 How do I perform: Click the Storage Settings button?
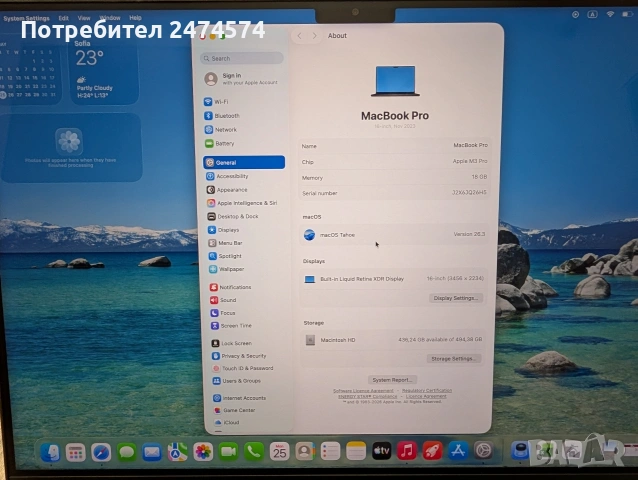(454, 359)
